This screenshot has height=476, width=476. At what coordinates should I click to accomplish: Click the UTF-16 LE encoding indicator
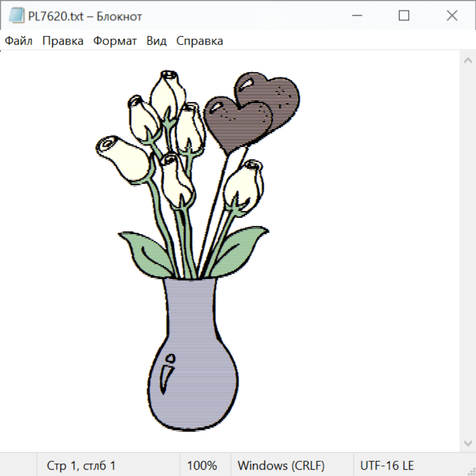pos(387,465)
